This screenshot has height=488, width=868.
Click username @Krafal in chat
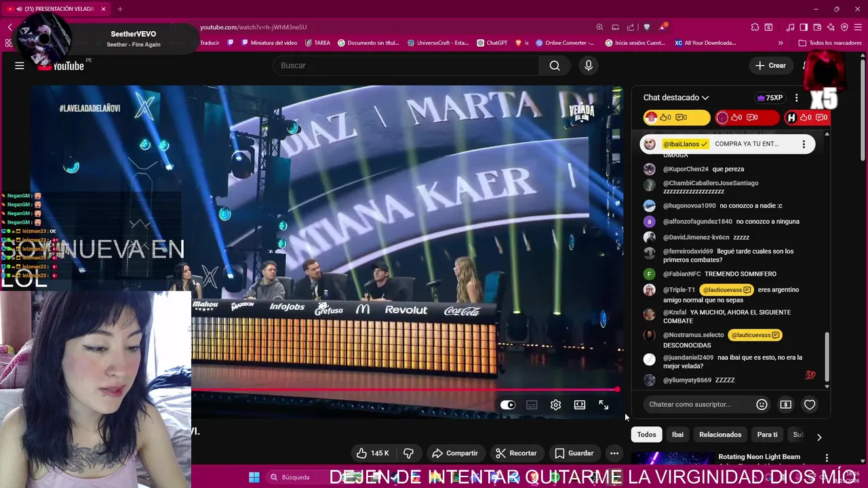674,312
